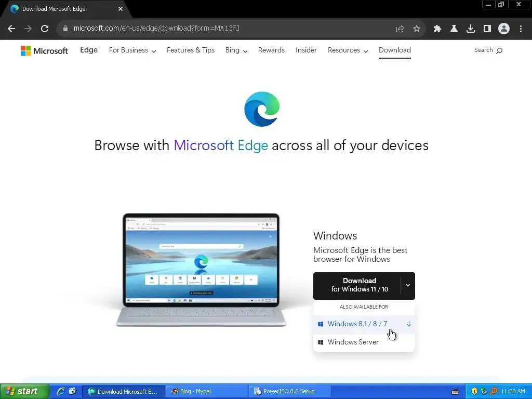
Task: Click the orange magnifier tray icon
Action: coord(494,391)
